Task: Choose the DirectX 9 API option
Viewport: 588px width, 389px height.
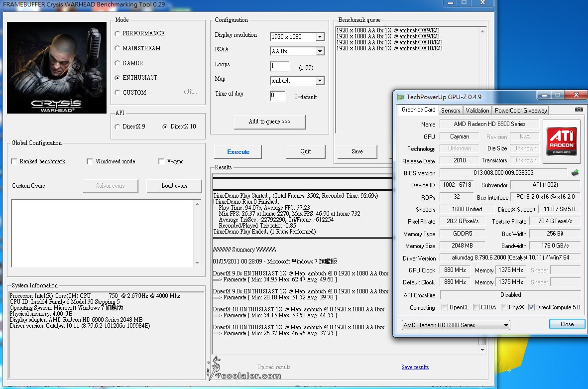Action: pyautogui.click(x=118, y=127)
